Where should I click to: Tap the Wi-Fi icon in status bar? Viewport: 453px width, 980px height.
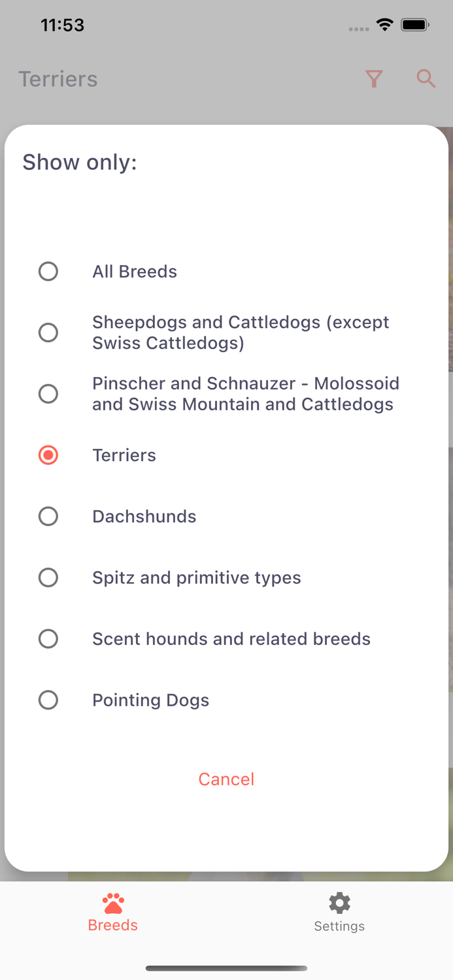[x=384, y=24]
